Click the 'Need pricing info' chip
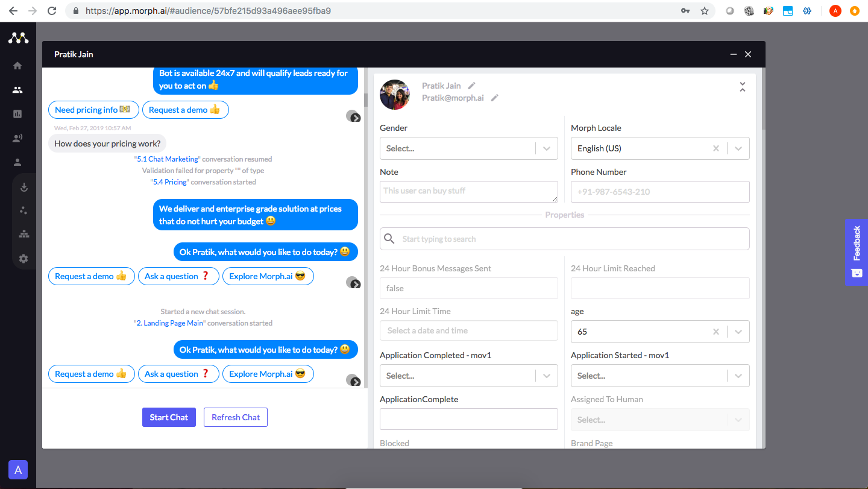The image size is (868, 489). [93, 110]
